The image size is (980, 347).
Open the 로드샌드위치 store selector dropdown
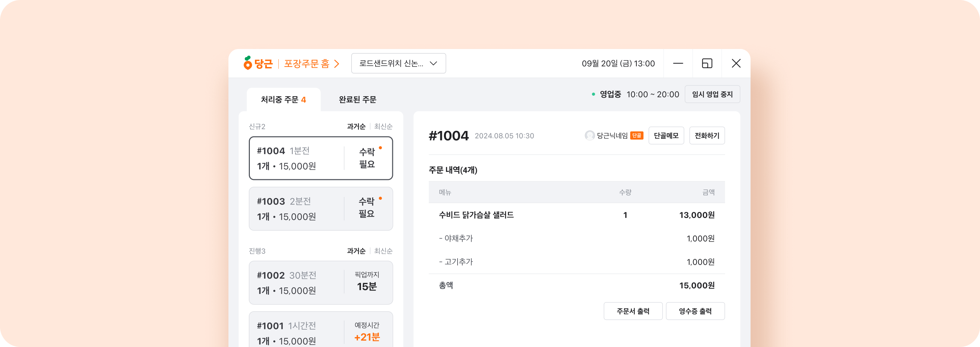pos(398,63)
